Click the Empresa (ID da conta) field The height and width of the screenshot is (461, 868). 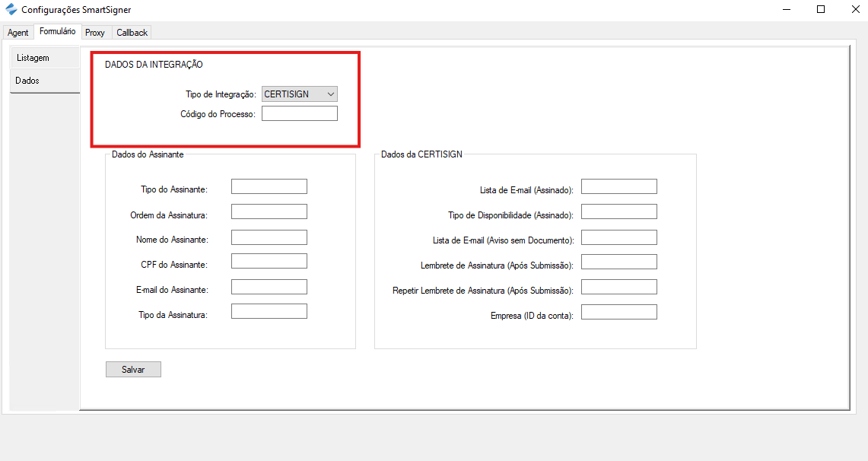pos(618,312)
